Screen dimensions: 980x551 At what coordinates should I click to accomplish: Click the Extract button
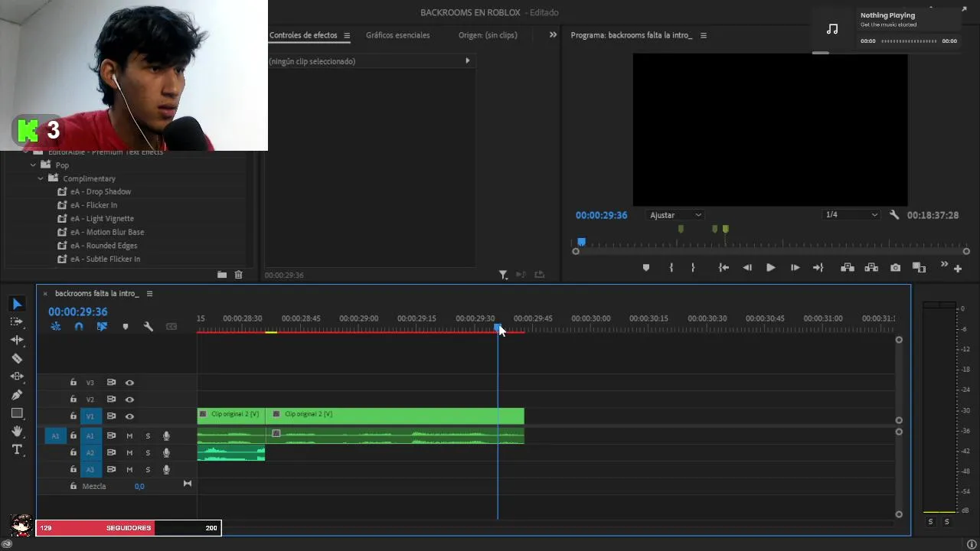(871, 268)
